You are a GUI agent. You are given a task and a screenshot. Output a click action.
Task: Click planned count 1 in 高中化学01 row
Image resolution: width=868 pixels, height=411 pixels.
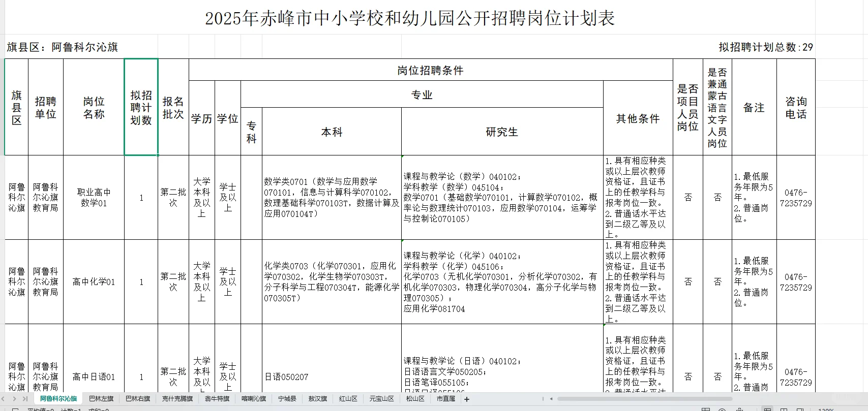point(141,282)
